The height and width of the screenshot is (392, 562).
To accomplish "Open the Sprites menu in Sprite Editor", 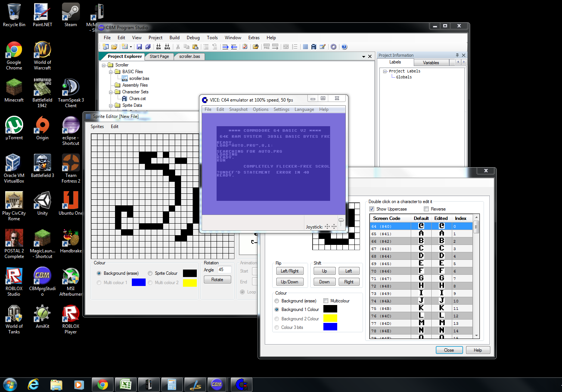I will pos(97,127).
